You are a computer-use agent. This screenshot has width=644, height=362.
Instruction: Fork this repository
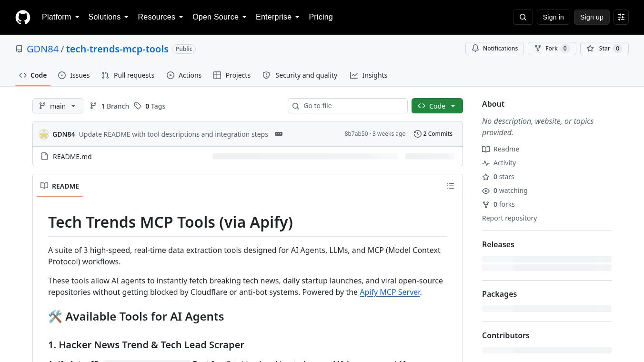(x=552, y=49)
